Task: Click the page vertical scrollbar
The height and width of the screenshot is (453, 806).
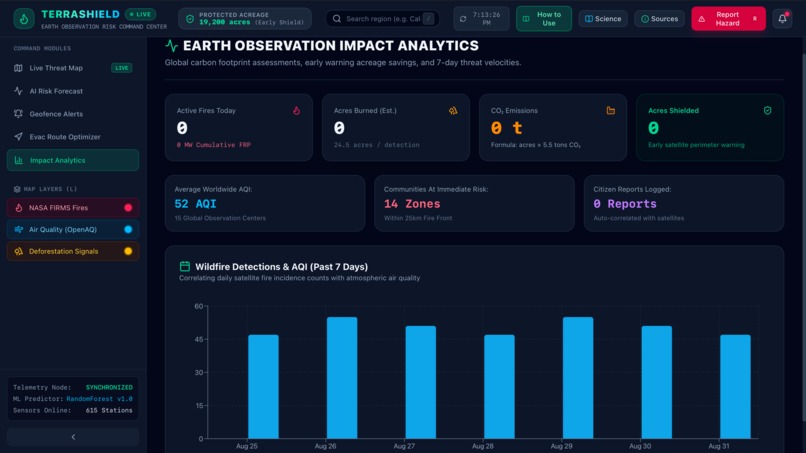Action: click(x=802, y=231)
